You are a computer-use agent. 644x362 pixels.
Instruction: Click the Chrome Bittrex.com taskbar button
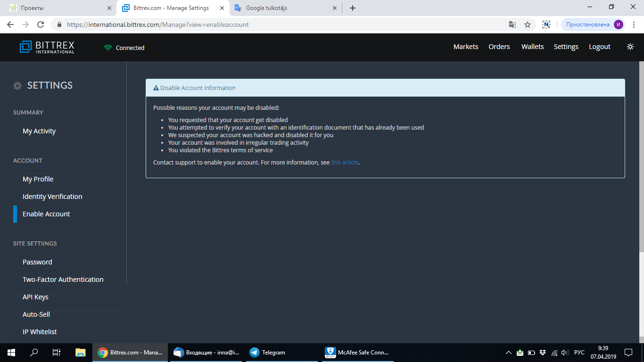tap(130, 353)
